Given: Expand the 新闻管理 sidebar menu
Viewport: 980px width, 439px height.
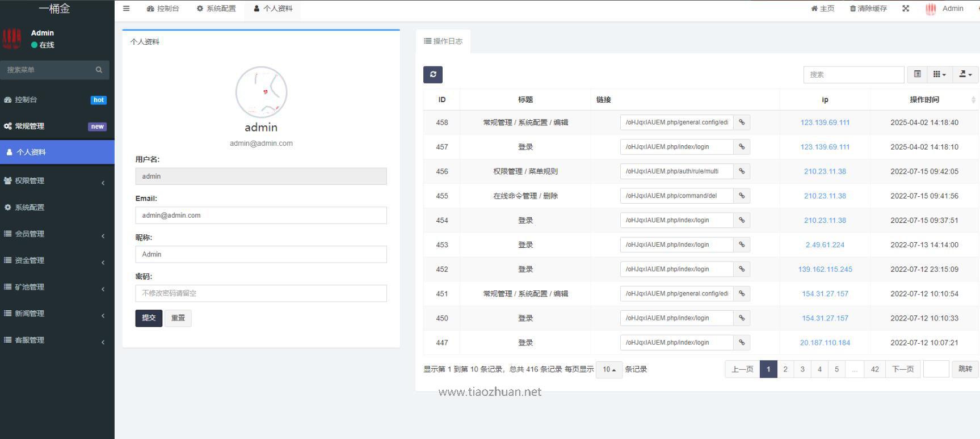Looking at the screenshot, I should pyautogui.click(x=57, y=313).
